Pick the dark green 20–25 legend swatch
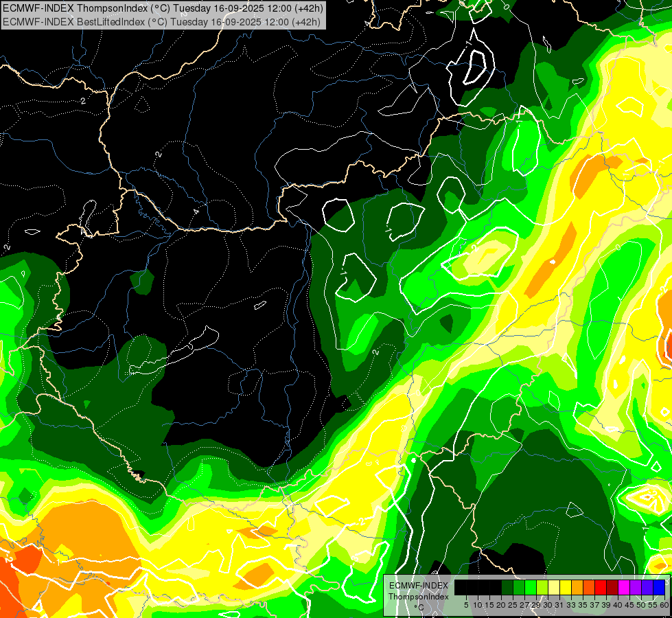This screenshot has width=672, height=618. click(x=507, y=588)
